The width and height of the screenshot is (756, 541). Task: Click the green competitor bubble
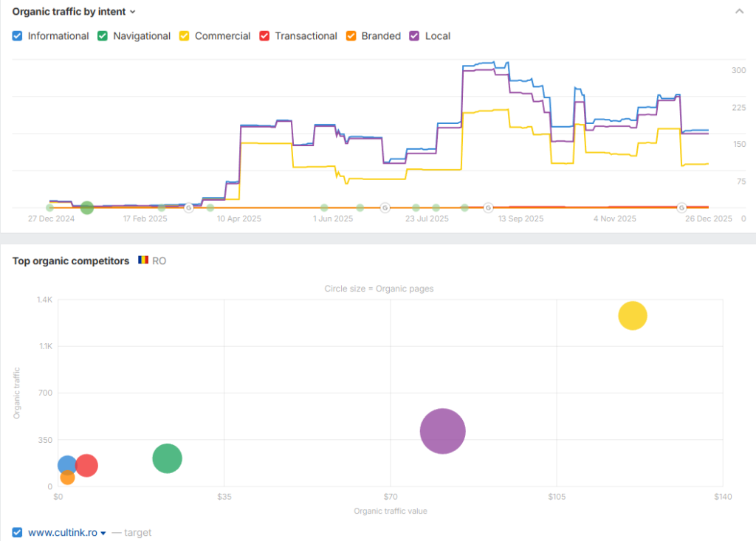point(168,458)
